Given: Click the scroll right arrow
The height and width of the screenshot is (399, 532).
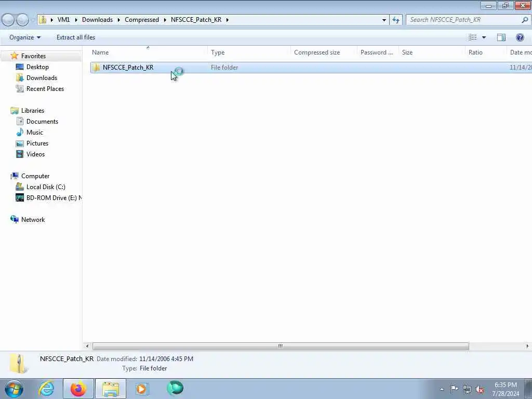Looking at the screenshot, I should click(x=527, y=346).
